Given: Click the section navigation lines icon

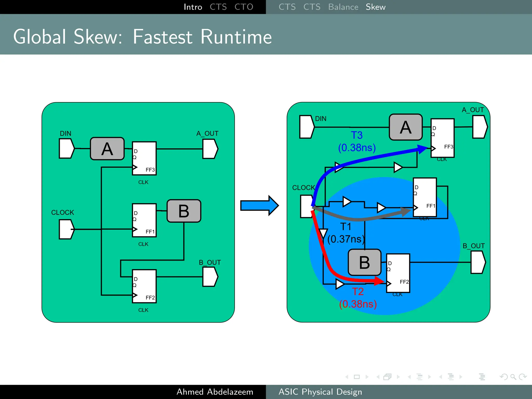Looking at the screenshot, I should [x=451, y=377].
